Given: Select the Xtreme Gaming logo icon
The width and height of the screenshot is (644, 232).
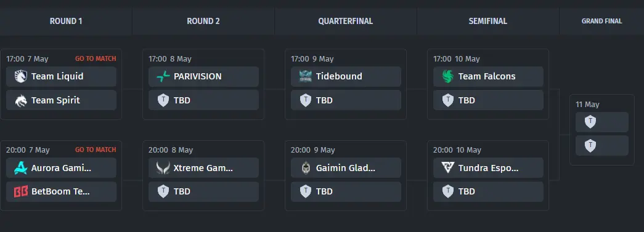Looking at the screenshot, I should pyautogui.click(x=163, y=167).
